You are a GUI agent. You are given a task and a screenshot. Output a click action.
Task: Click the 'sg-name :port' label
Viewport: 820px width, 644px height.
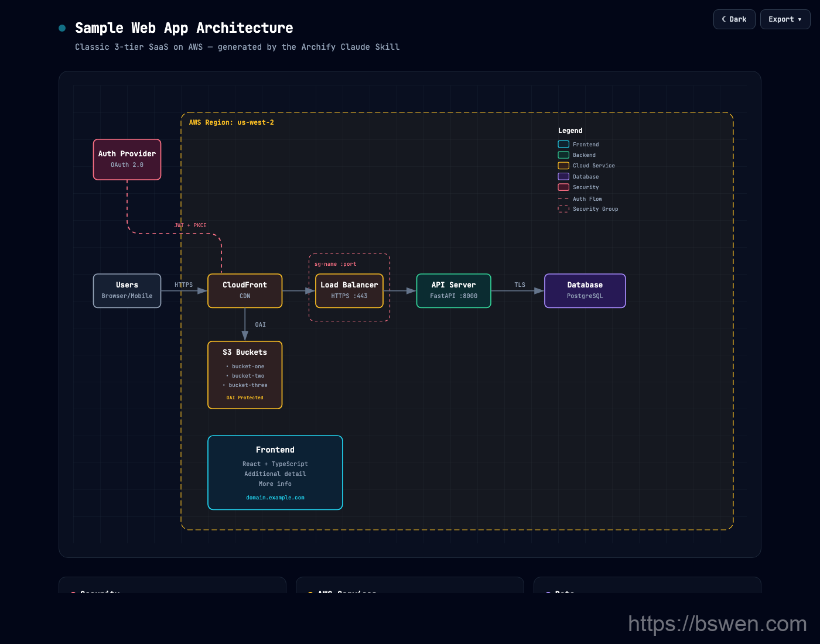[x=336, y=264]
